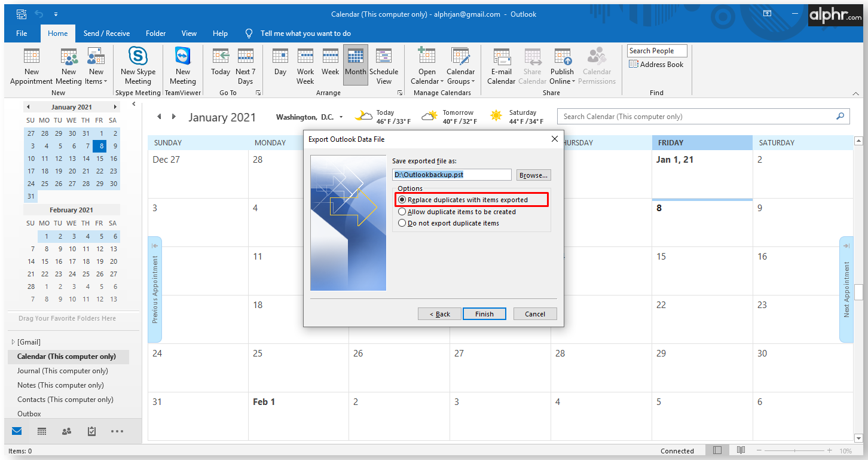Click Finish to complete the export

coord(485,314)
